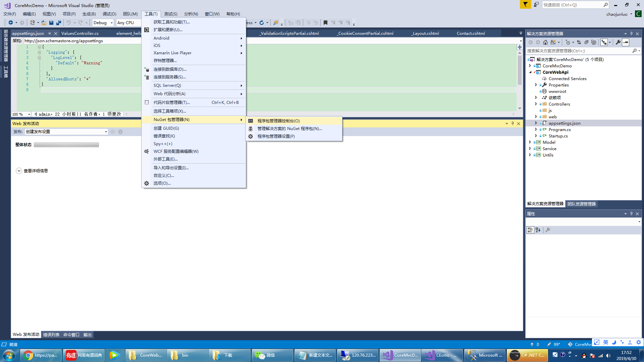Switch to the Error List tab
Image resolution: width=644 pixels, height=362 pixels.
coord(51,335)
